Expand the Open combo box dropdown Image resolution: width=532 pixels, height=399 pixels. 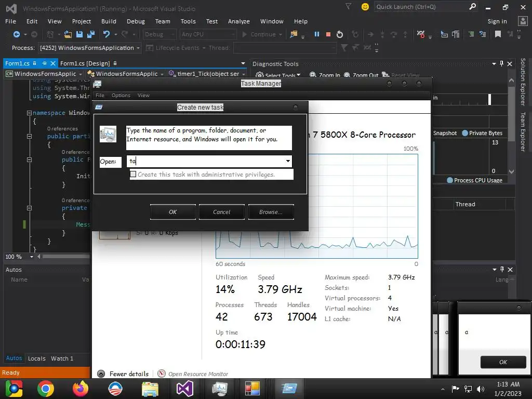[x=288, y=161]
